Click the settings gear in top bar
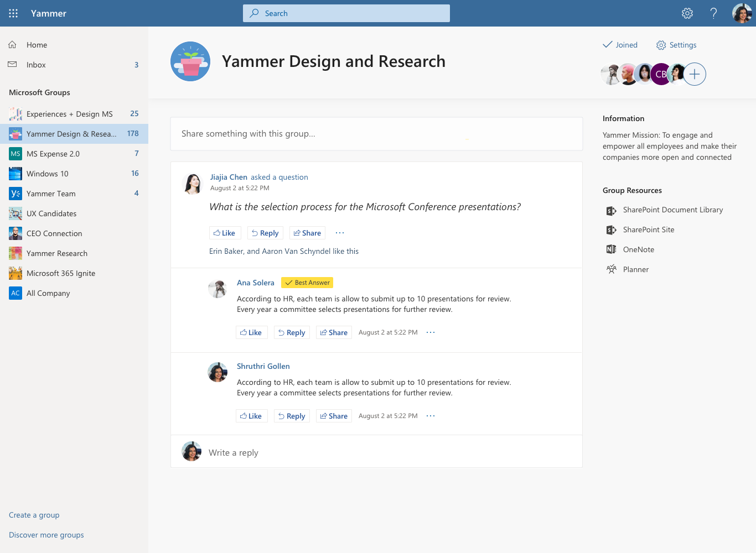This screenshot has width=756, height=553. [x=687, y=13]
